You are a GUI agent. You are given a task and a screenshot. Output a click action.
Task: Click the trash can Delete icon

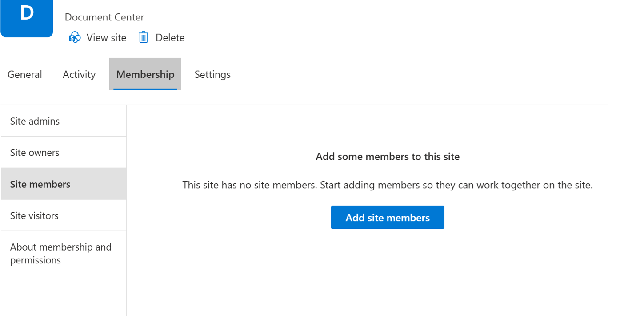point(143,37)
